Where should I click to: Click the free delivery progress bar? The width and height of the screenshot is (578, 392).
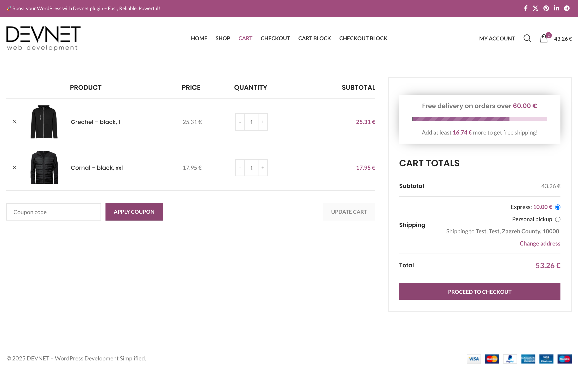(480, 119)
